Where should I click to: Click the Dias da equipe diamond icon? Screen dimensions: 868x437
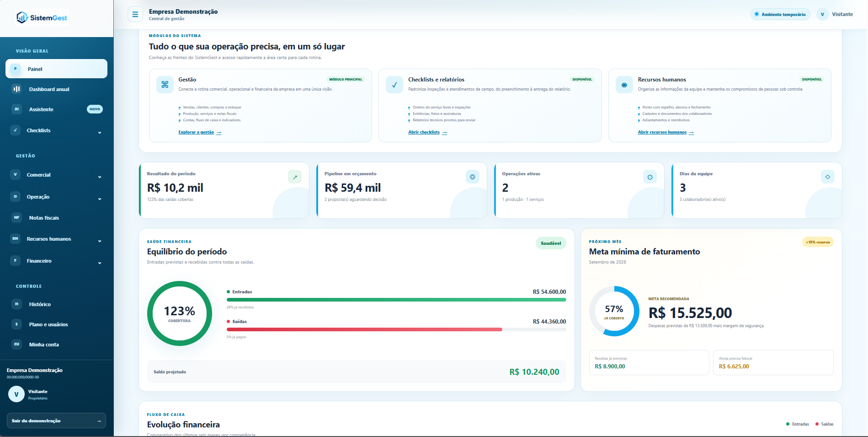tap(828, 177)
